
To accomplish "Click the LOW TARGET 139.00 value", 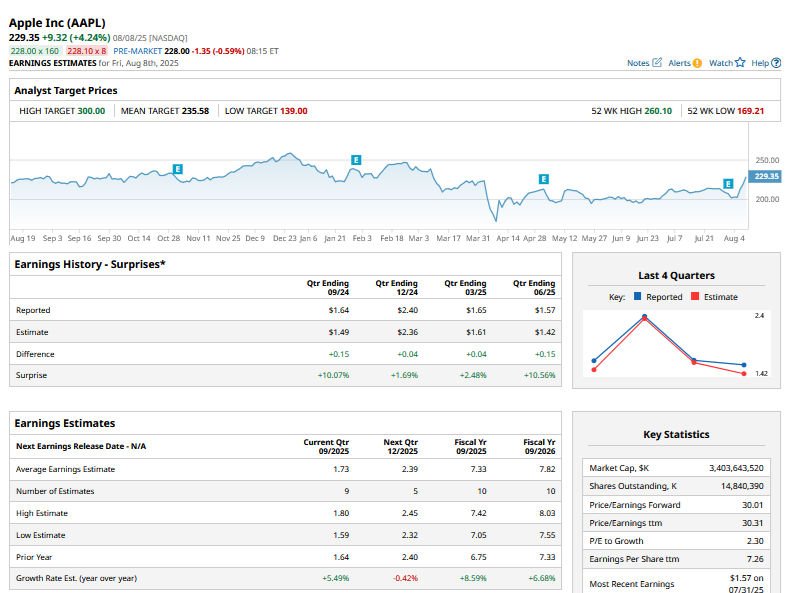I will coord(294,111).
